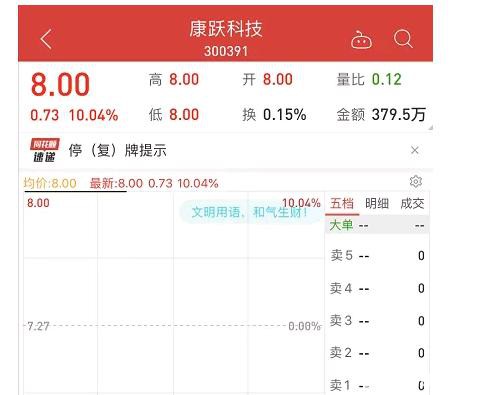485x395 pixels.
Task: Go back using the left arrow
Action: click(46, 39)
